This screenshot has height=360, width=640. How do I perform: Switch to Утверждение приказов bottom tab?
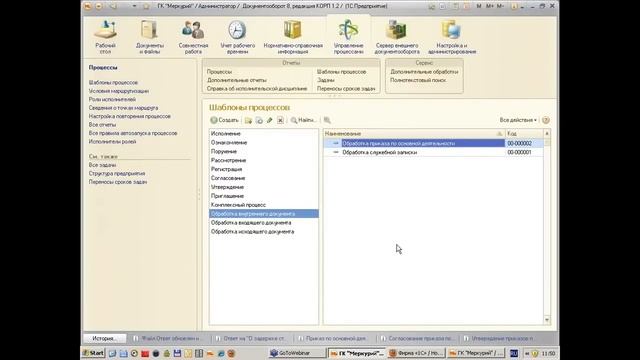499,338
